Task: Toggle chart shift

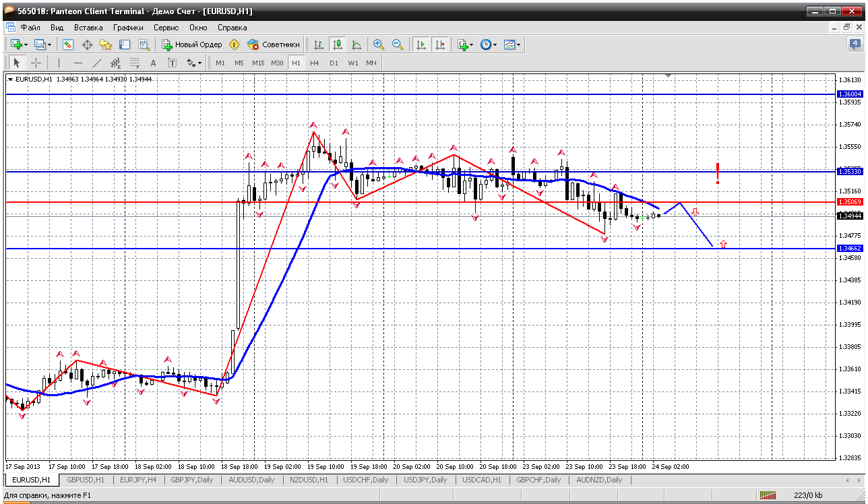Action: 440,44
